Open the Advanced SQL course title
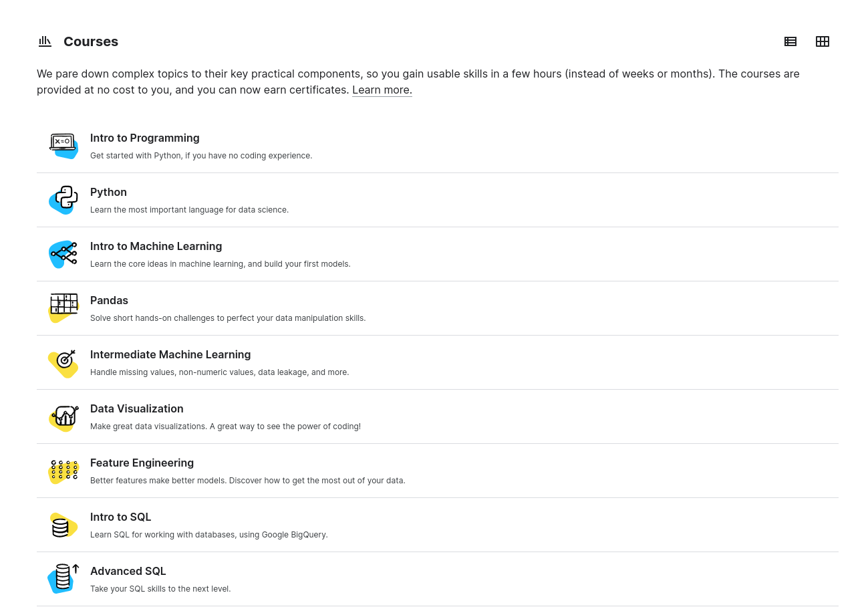 128,571
